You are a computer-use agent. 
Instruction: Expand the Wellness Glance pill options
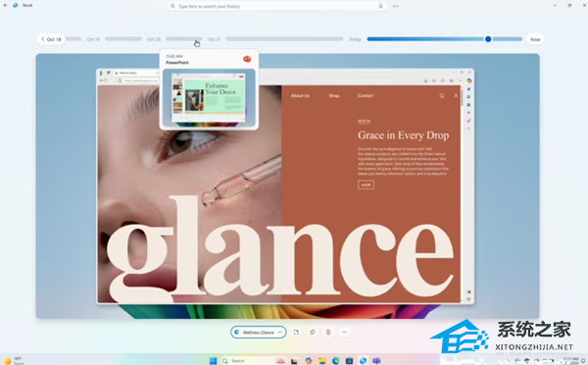(280, 333)
